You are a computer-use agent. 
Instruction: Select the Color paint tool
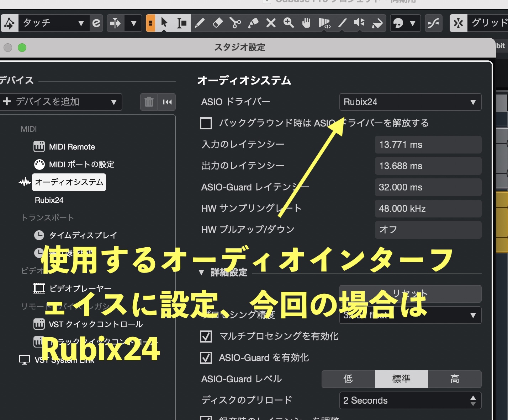point(377,23)
